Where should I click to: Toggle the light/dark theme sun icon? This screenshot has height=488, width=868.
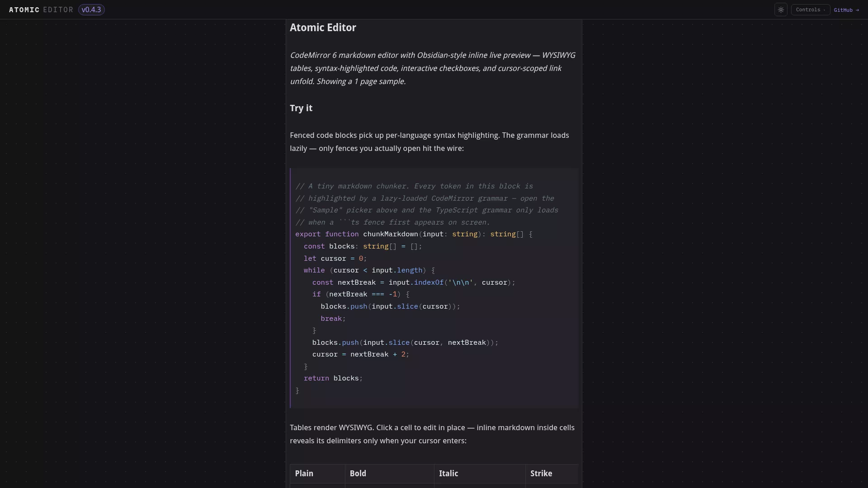[781, 10]
